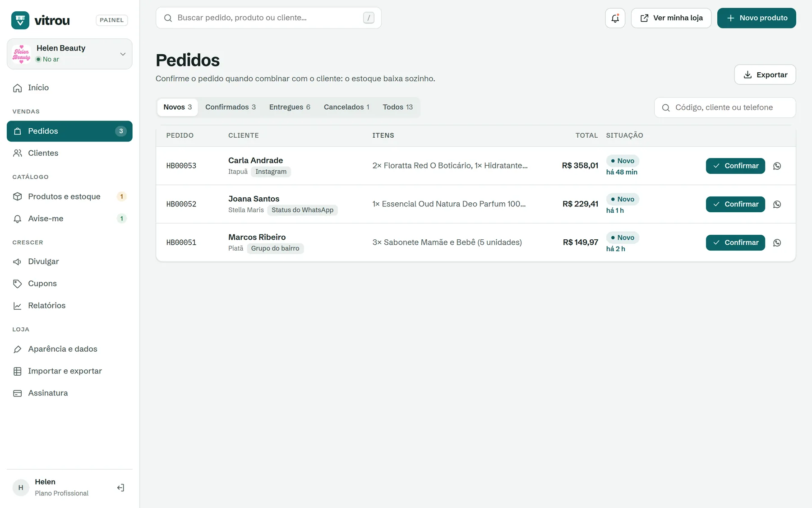
Task: Select the Novos tab
Action: 178,107
